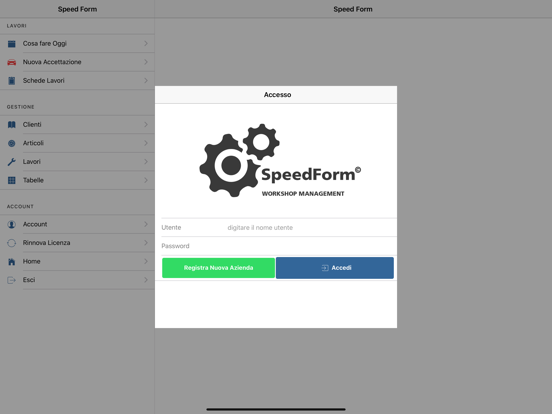Click the house icon beside Home
The image size is (552, 414).
(x=12, y=262)
